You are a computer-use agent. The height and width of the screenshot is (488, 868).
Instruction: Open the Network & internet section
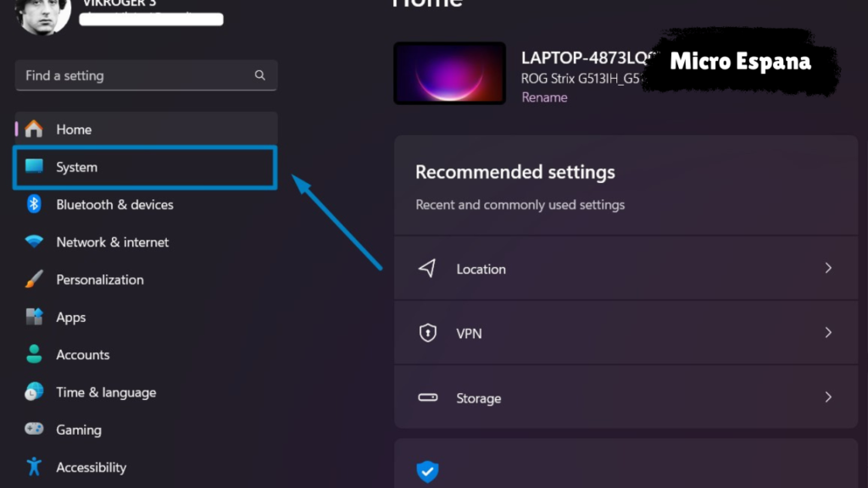coord(112,242)
